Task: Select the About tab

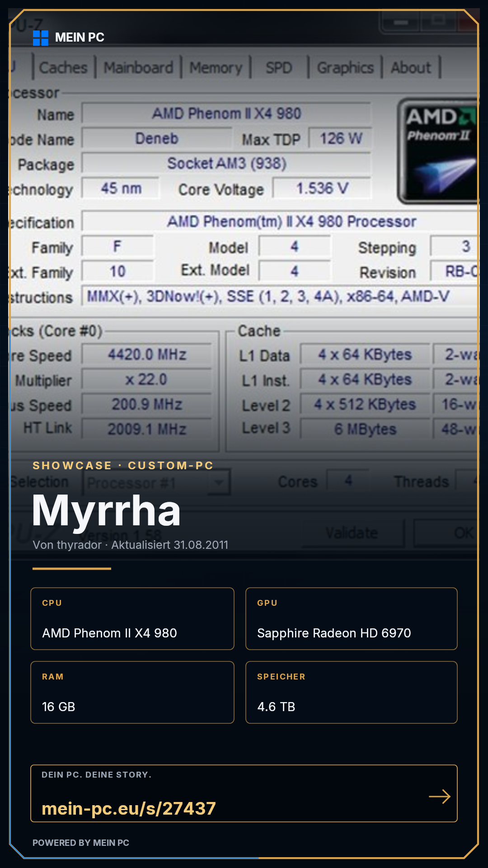Action: tap(411, 68)
